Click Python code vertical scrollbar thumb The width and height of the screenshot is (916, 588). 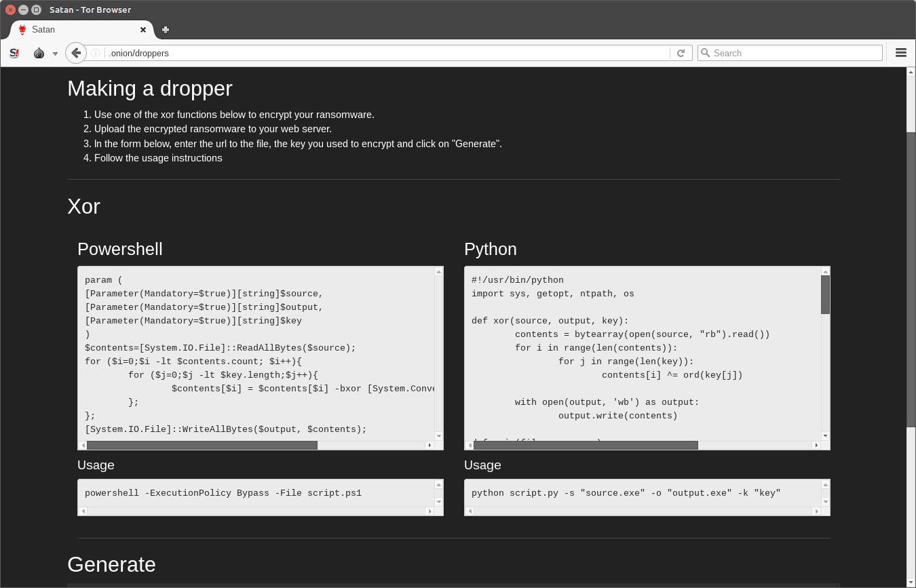click(826, 294)
